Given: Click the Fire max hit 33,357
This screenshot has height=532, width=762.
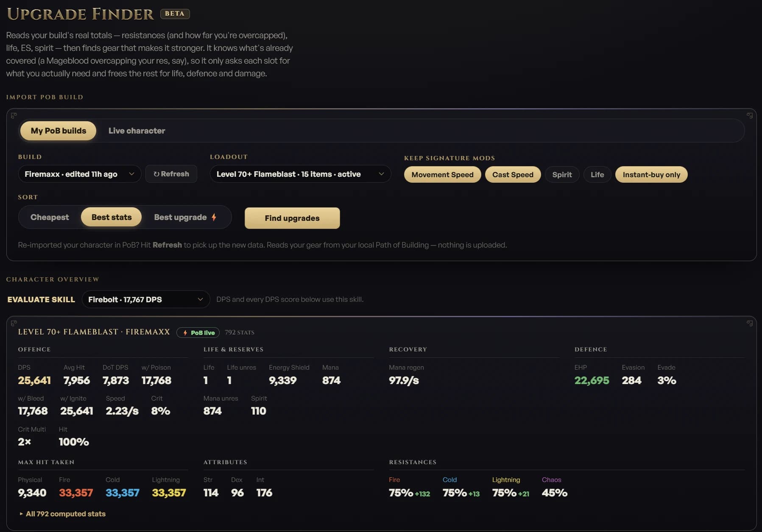Looking at the screenshot, I should 76,493.
